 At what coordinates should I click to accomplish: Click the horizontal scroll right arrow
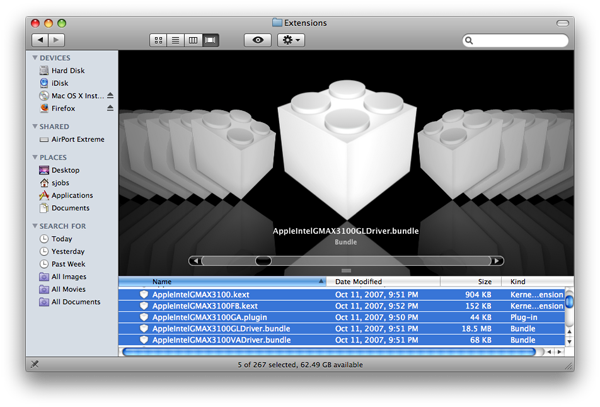[x=560, y=352]
